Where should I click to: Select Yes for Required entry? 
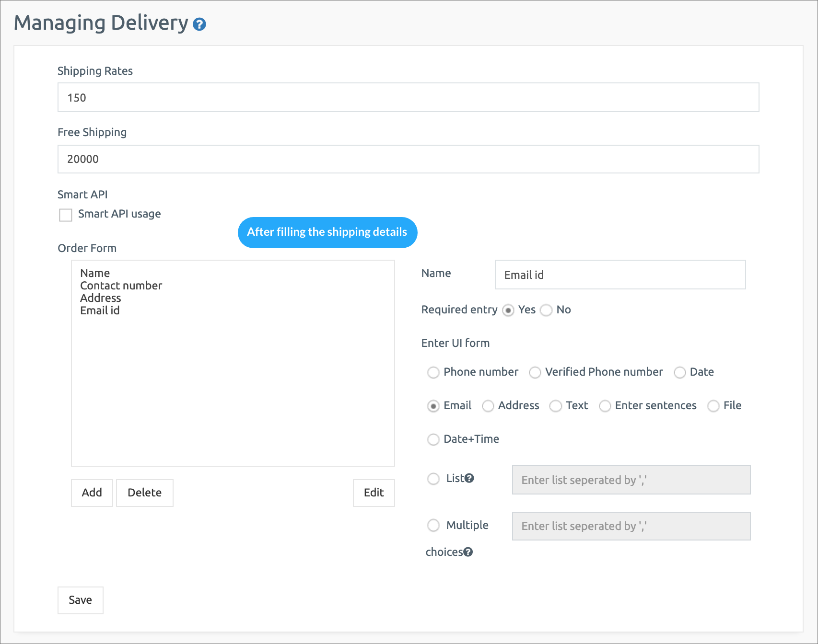508,310
